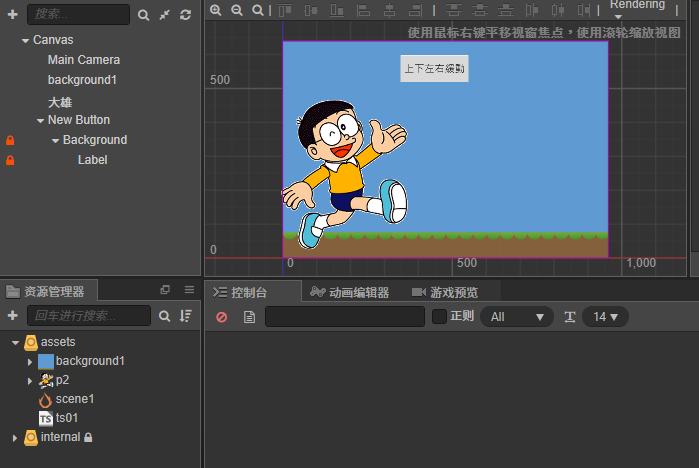Click the add node plus icon in hierarchy

tap(12, 15)
